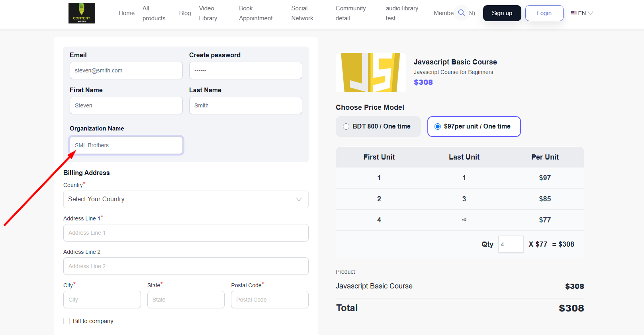Click the Per Unit column header
Screen dimensions: 644x335
(545, 157)
